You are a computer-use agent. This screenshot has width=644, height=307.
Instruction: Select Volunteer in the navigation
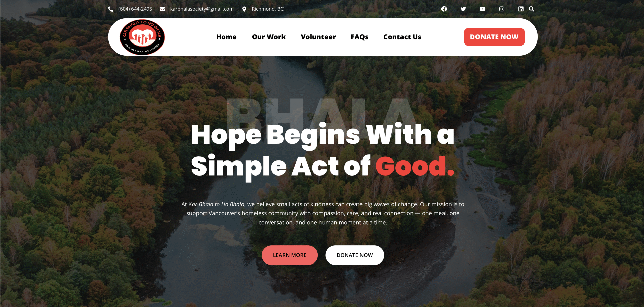click(x=318, y=37)
